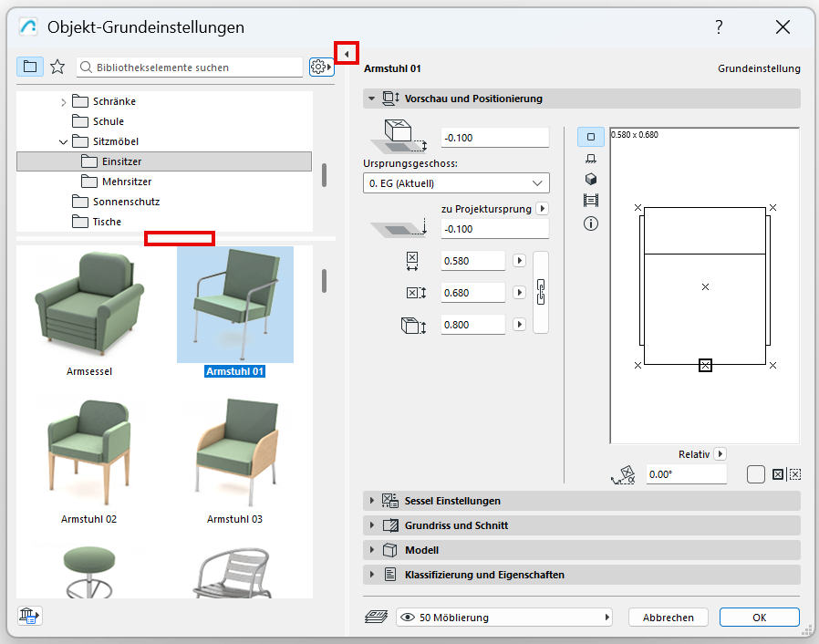Select the preview picture film icon
The image size is (819, 644).
point(591,200)
